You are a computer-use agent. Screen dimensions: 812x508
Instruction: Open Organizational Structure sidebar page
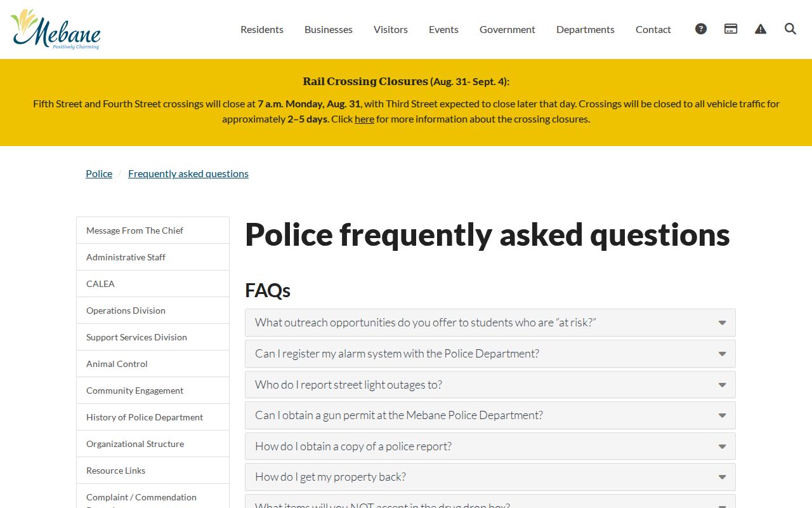[x=153, y=444]
